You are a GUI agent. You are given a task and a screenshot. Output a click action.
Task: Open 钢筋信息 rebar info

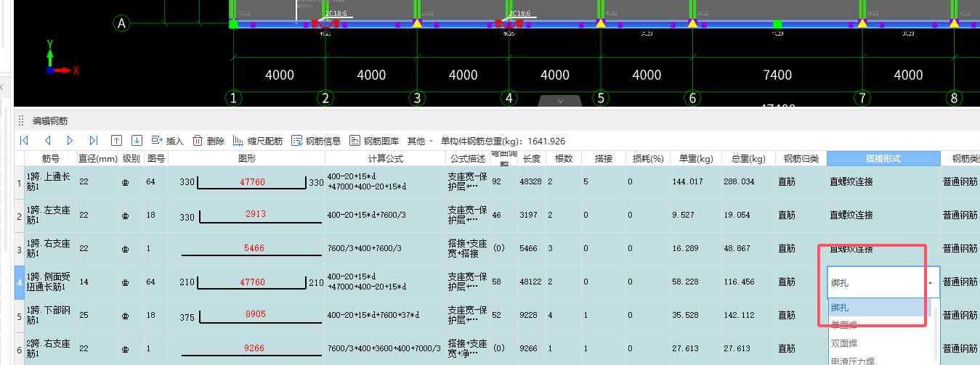pos(316,141)
